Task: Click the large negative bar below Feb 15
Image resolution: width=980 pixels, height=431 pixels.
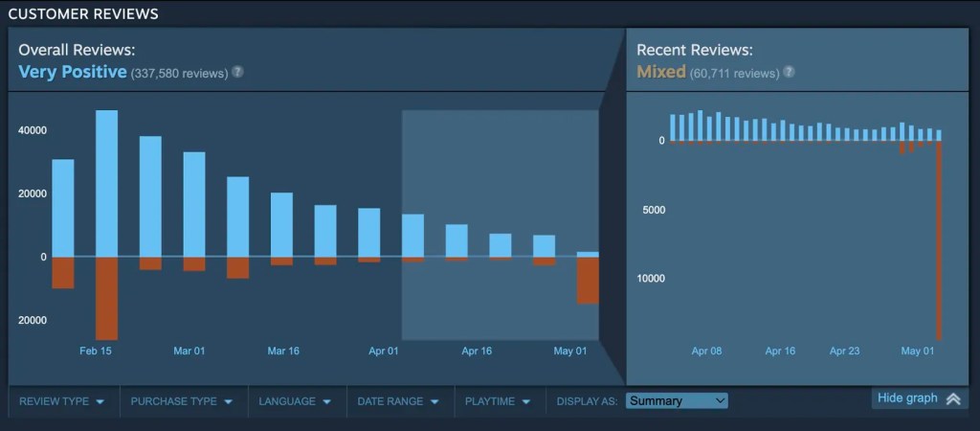Action: [x=106, y=298]
